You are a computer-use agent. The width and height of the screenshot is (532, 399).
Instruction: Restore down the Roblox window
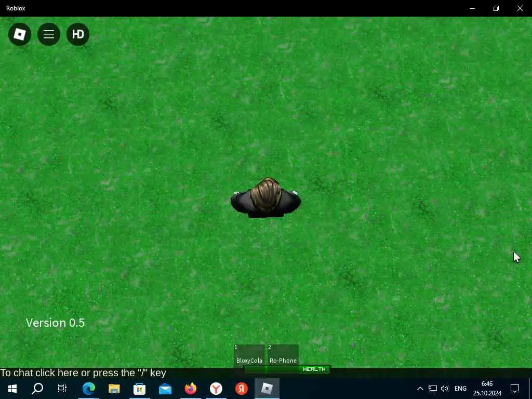pyautogui.click(x=496, y=8)
